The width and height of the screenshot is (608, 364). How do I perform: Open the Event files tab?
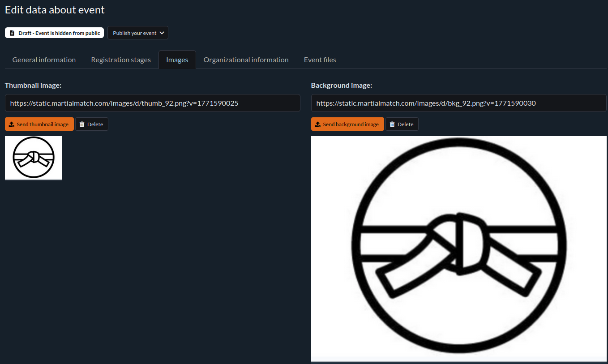320,60
